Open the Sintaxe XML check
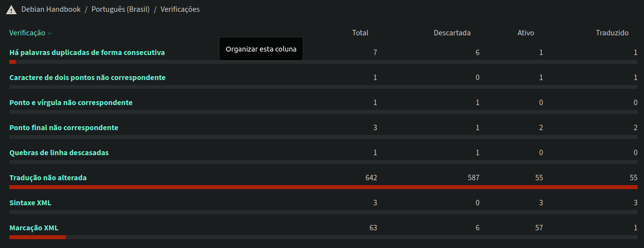 (30, 203)
